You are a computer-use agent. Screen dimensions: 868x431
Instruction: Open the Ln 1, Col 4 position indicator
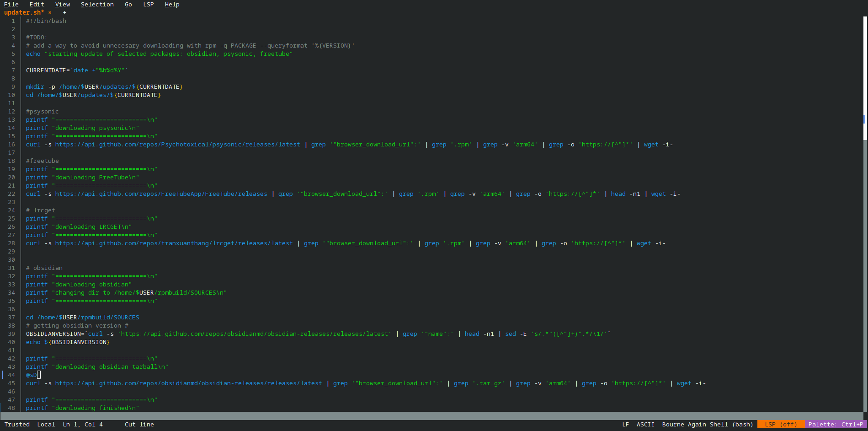(83, 424)
